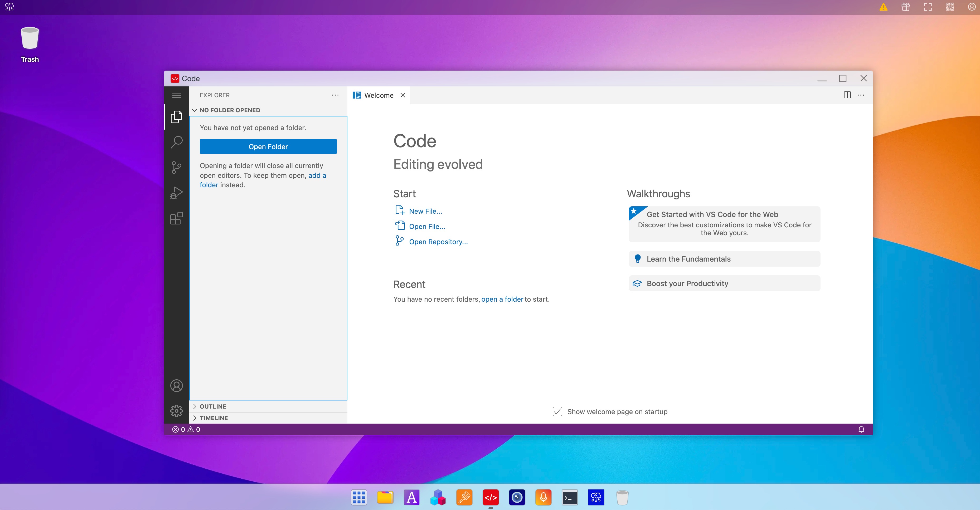Expand the Timeline section
This screenshot has height=510, width=980.
[214, 418]
